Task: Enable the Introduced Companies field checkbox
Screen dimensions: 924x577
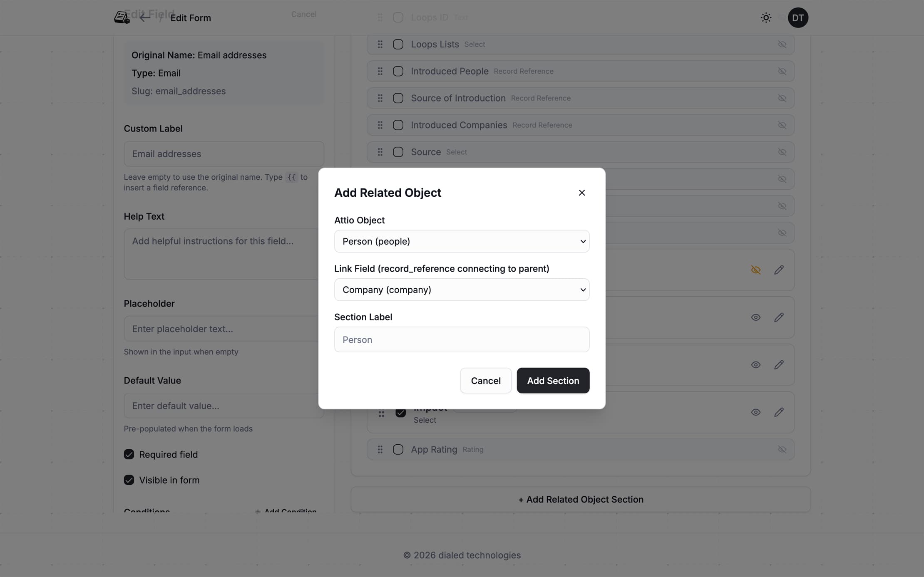Action: (398, 125)
